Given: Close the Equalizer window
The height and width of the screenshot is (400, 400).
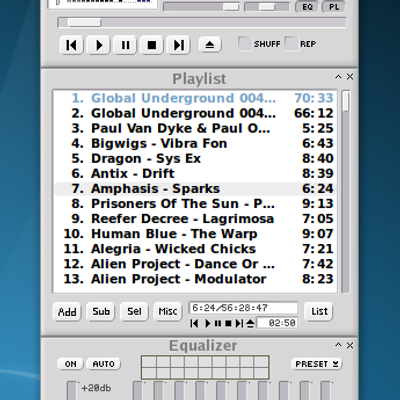Looking at the screenshot, I should [350, 345].
